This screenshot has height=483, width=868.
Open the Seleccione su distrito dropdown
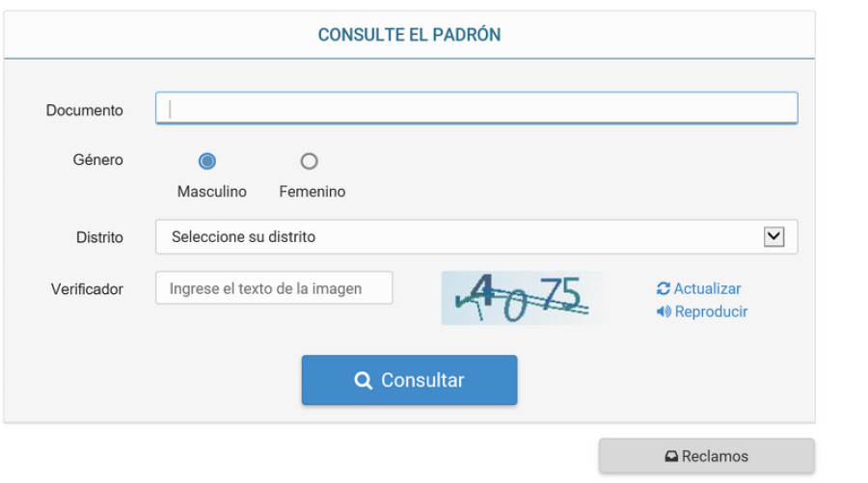click(463, 236)
